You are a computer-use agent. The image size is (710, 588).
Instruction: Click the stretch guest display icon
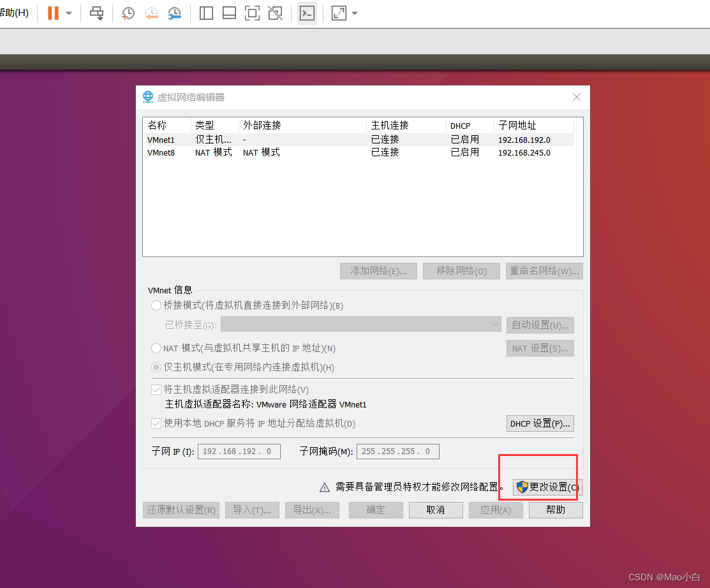point(339,13)
